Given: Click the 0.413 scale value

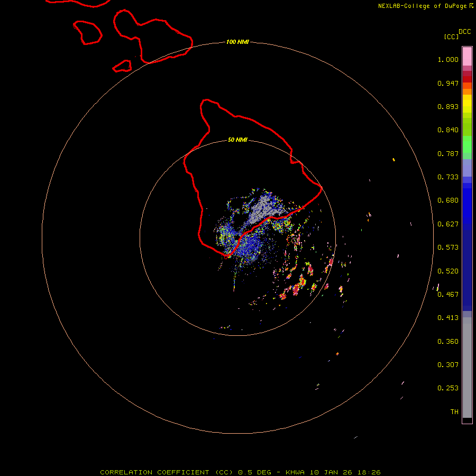Looking at the screenshot, I should (448, 318).
